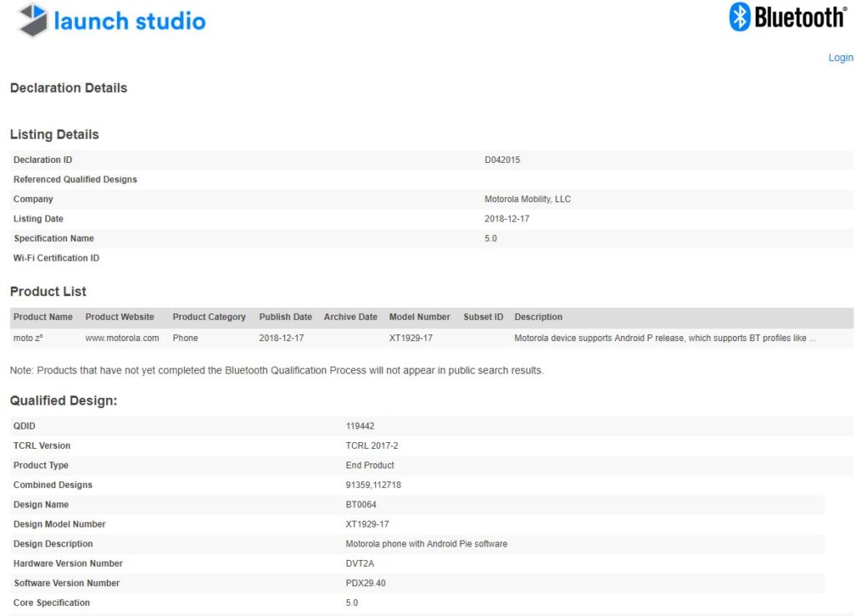Select Declaration ID value D042015
The image size is (856, 616).
(502, 160)
